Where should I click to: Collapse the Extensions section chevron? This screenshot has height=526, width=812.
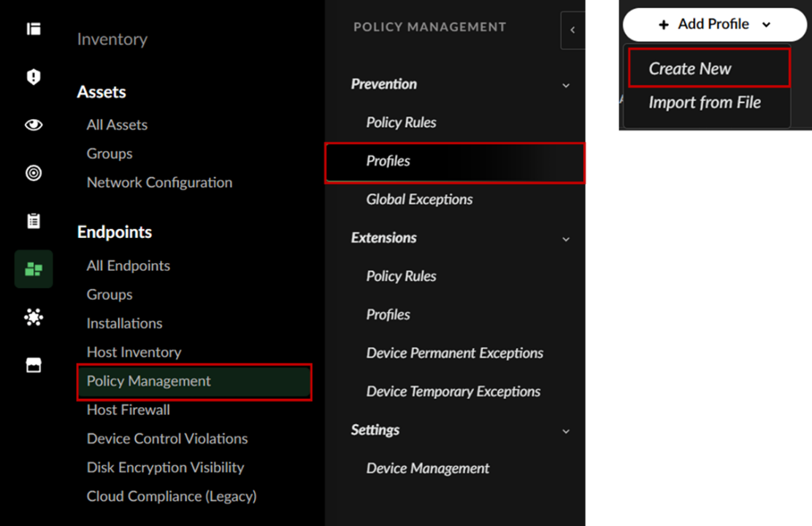tap(566, 239)
